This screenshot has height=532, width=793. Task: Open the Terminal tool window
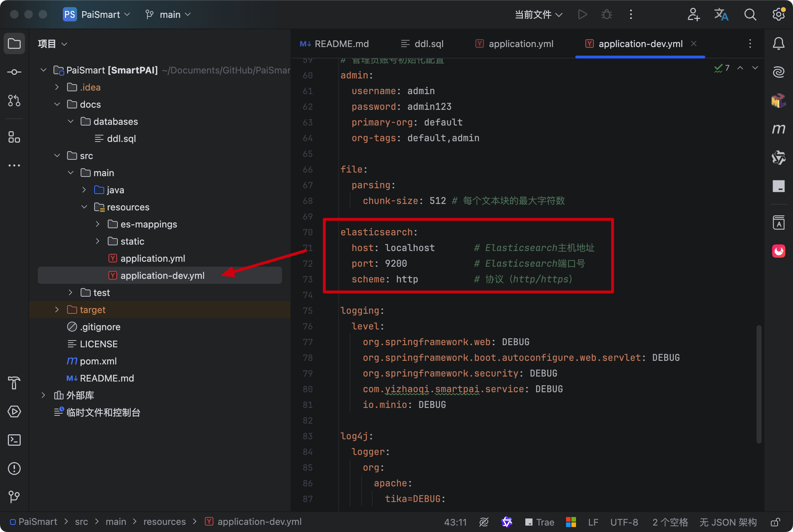pos(14,440)
